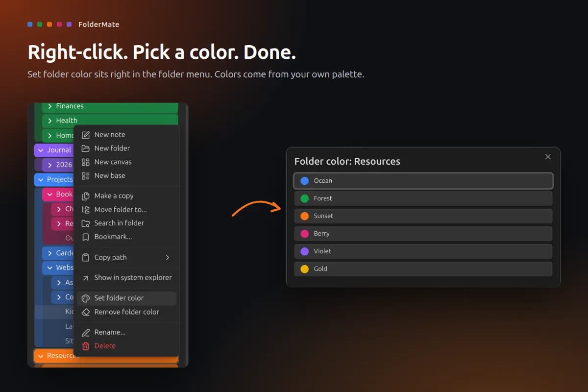Collapse the Webs folder chevron

pos(49,268)
